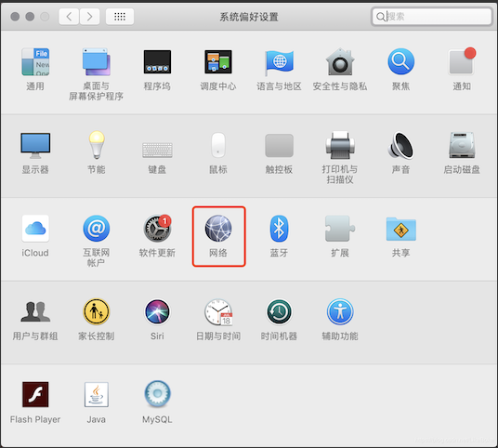
Task: Click the show-all grid button
Action: point(120,16)
